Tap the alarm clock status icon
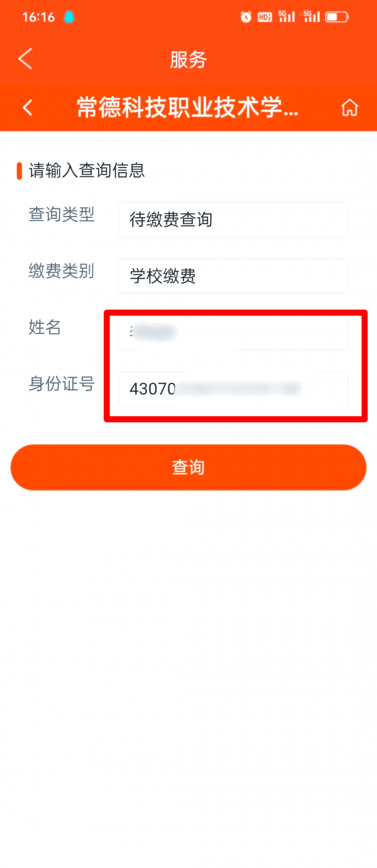This screenshot has height=868, width=377. 246,18
